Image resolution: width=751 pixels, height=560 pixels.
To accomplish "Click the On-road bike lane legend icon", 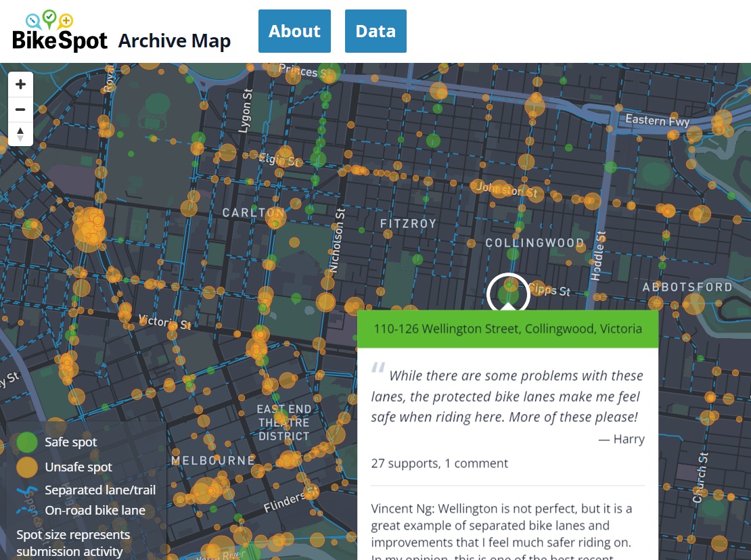I will pos(26,511).
